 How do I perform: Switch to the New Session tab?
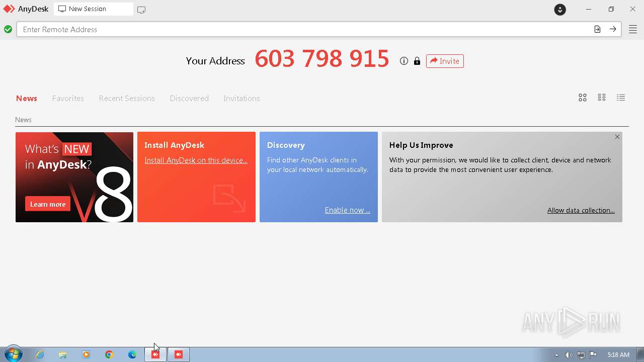click(x=94, y=9)
